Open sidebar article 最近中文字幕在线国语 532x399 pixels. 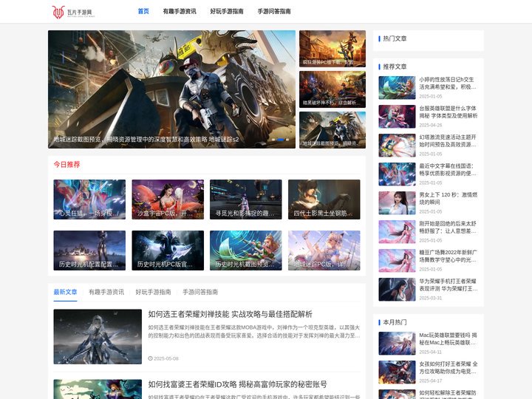point(448,170)
